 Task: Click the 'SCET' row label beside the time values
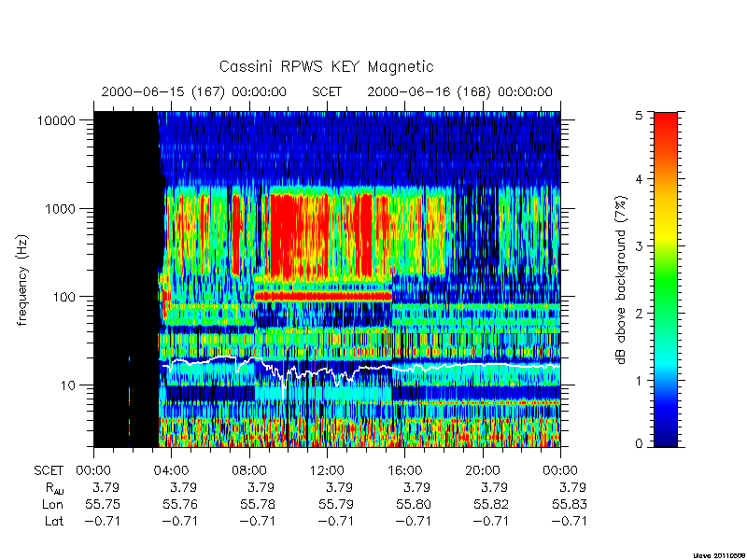(49, 471)
